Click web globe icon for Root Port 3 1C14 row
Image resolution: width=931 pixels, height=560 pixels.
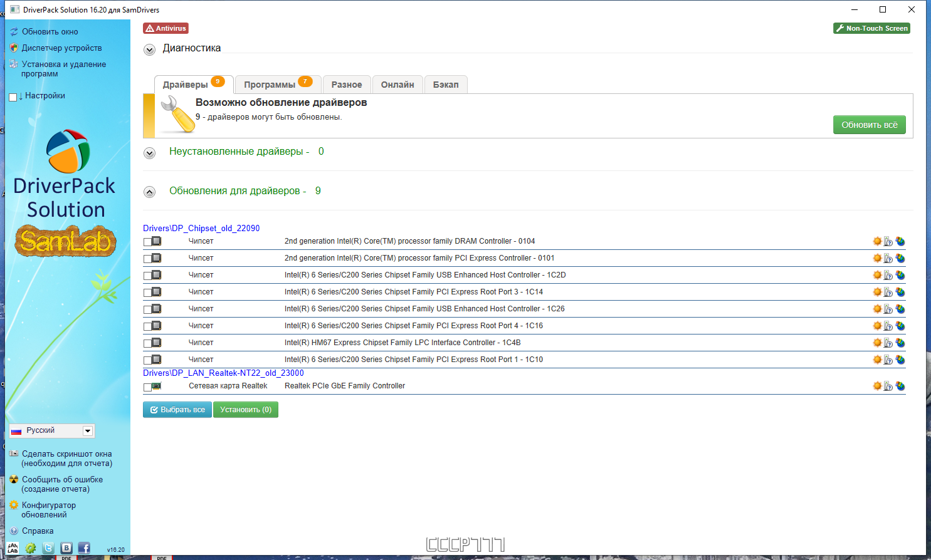900,292
